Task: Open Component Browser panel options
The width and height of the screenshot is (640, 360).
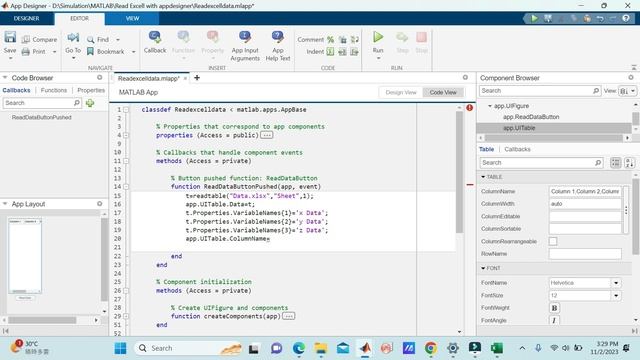Action: (x=631, y=78)
